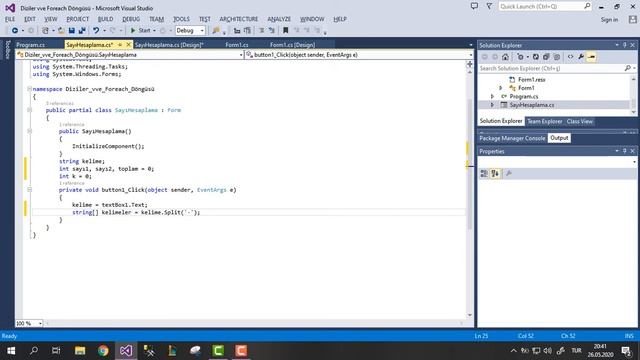This screenshot has height=360, width=640.
Task: Expand the Program.cs tree node
Action: click(x=492, y=97)
